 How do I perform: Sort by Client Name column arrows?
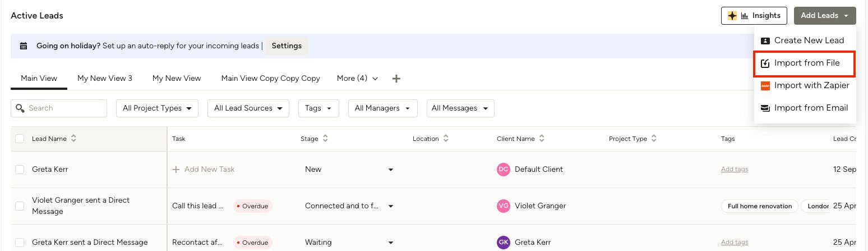(x=542, y=139)
